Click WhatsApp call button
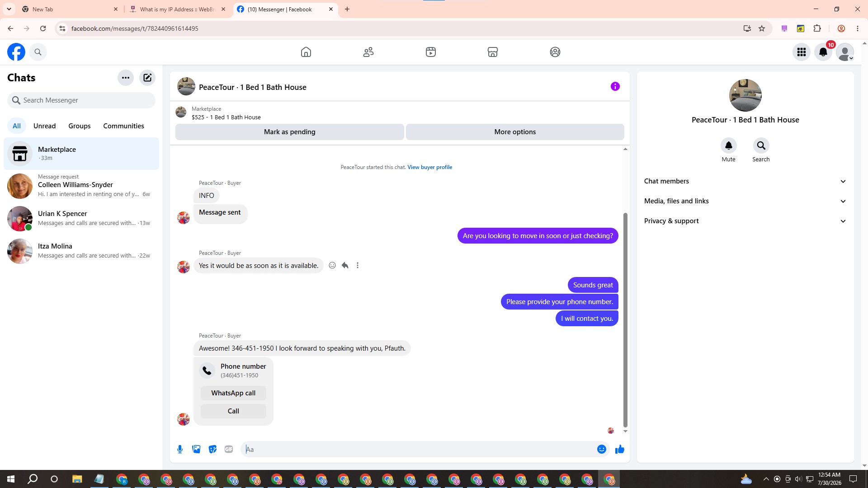 pyautogui.click(x=233, y=393)
